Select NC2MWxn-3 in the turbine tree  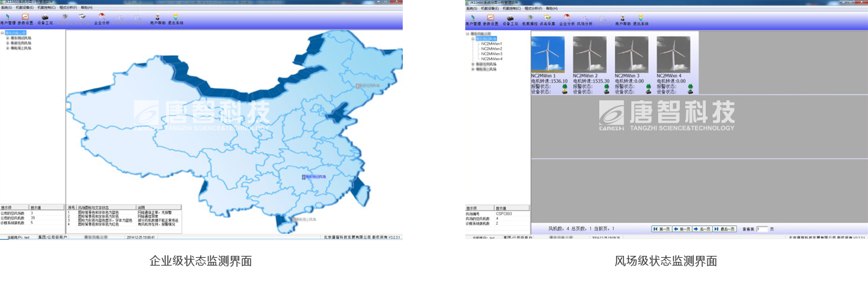pos(491,54)
